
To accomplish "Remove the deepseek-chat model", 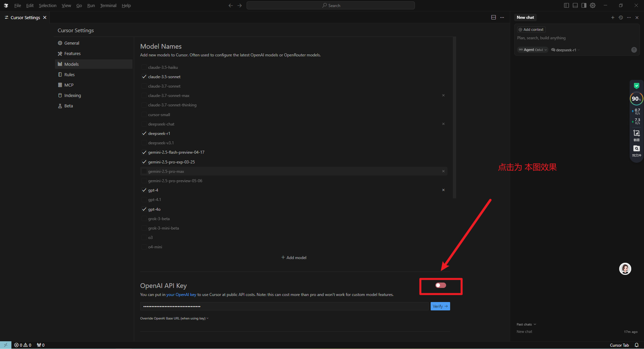I will click(x=443, y=124).
